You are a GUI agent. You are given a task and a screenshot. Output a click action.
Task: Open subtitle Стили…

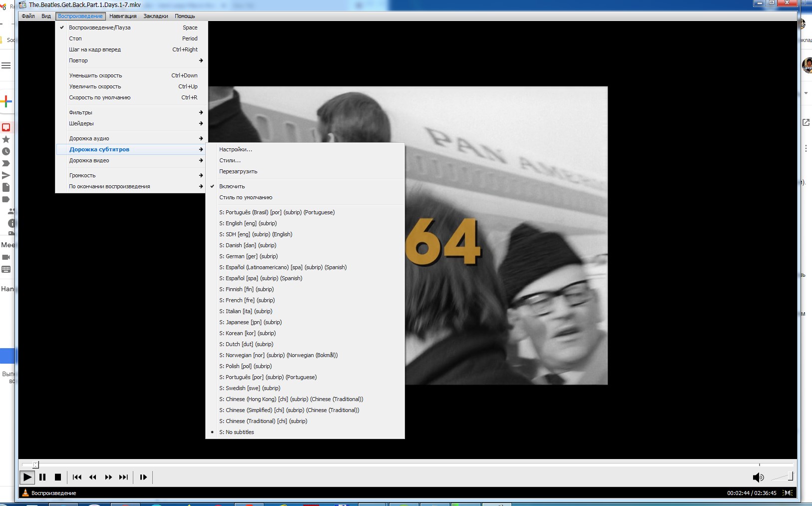(305, 160)
